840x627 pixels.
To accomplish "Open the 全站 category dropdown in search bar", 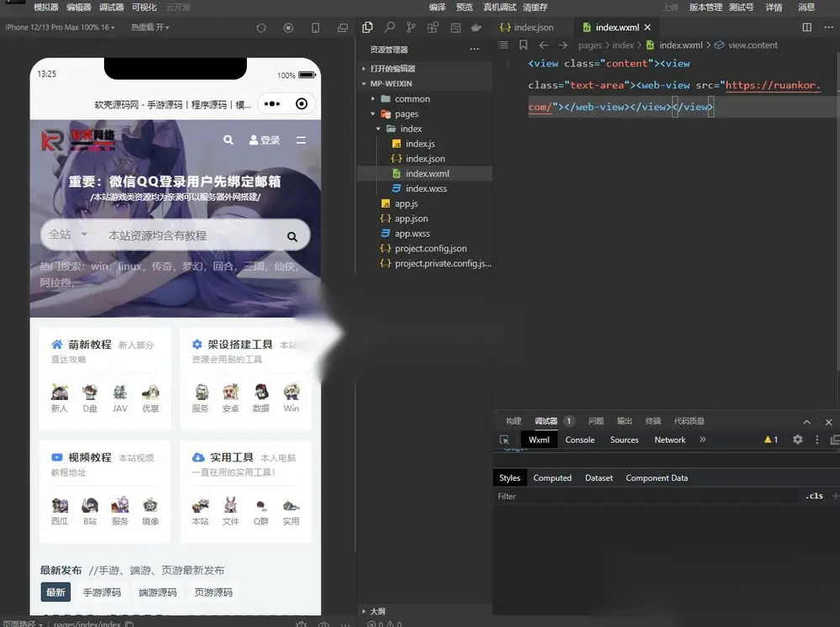I will pos(67,234).
